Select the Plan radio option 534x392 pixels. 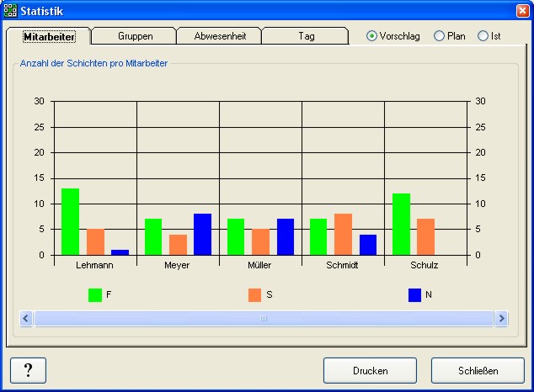point(439,36)
